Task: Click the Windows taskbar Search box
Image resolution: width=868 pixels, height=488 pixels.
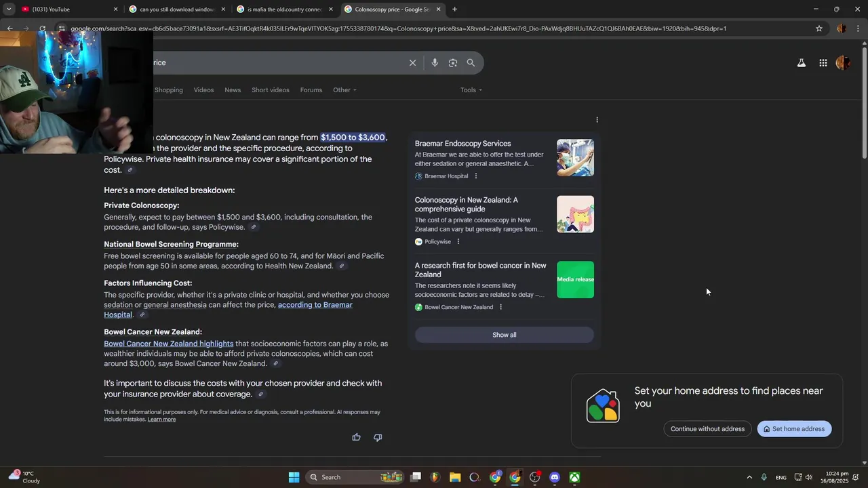Action: (354, 477)
